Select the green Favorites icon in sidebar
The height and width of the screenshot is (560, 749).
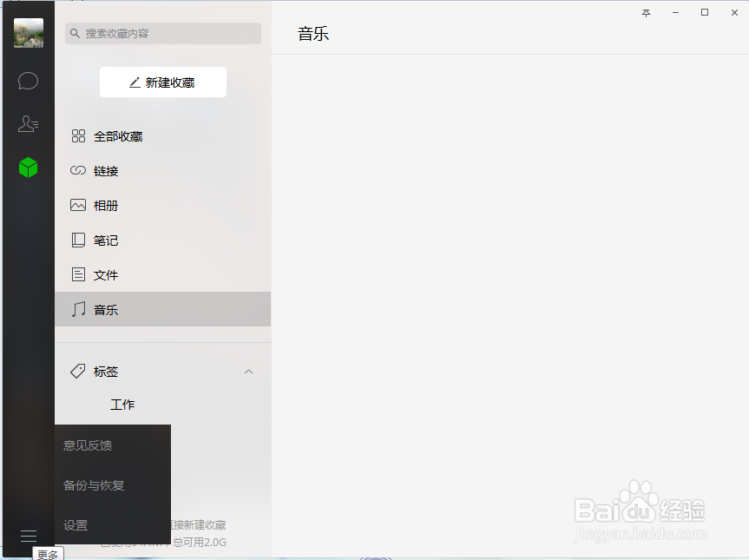28,167
